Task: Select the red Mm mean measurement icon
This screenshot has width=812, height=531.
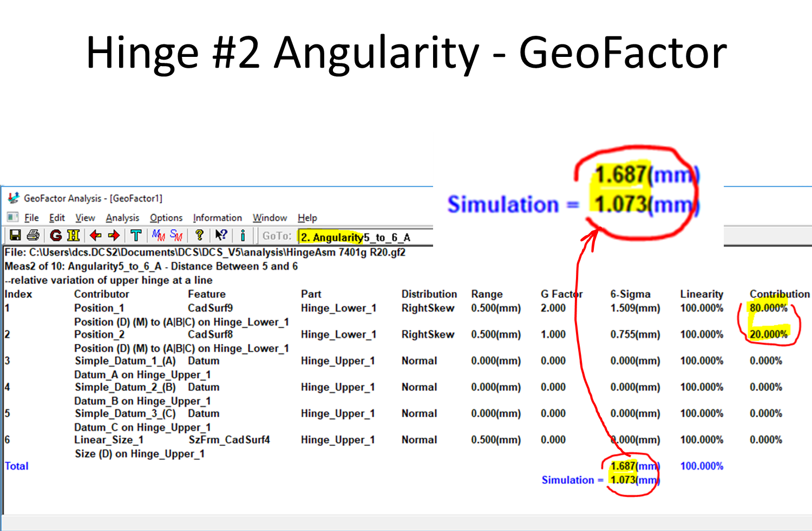Action: pos(157,236)
